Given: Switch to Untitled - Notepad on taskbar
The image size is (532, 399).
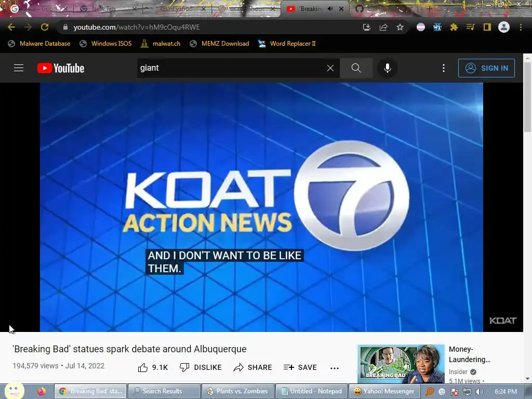Looking at the screenshot, I should coord(311,391).
